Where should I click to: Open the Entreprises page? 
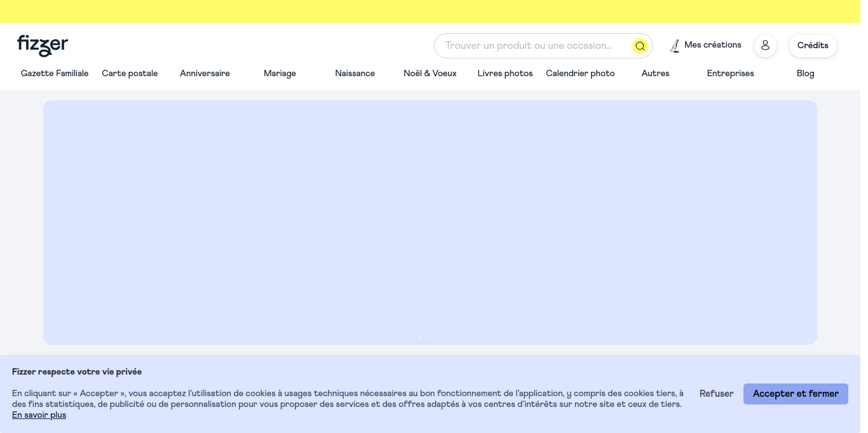[x=730, y=74]
